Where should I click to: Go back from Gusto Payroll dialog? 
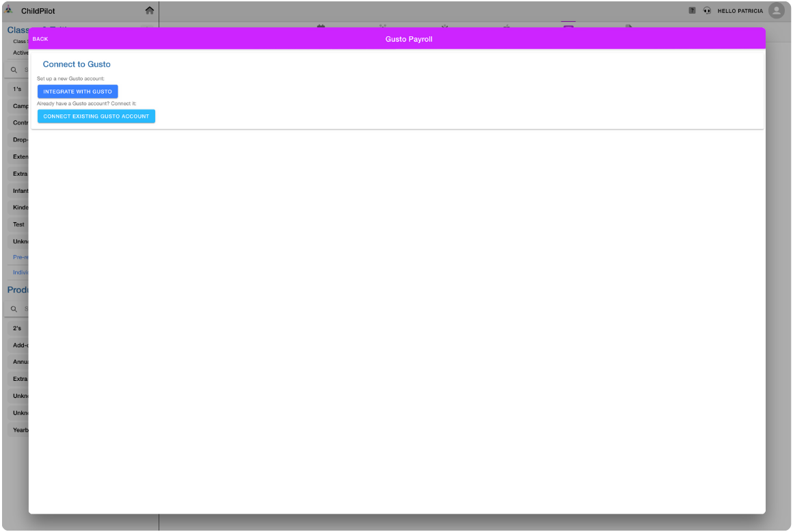(40, 39)
